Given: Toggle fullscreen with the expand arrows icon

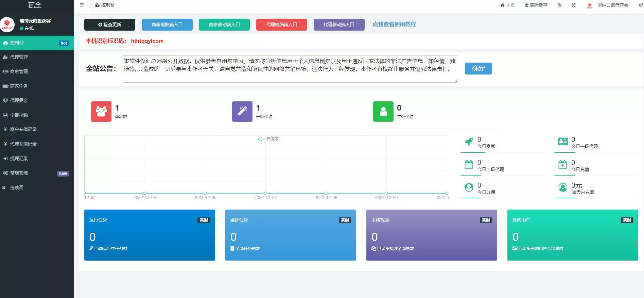Looking at the screenshot, I should (573, 5).
